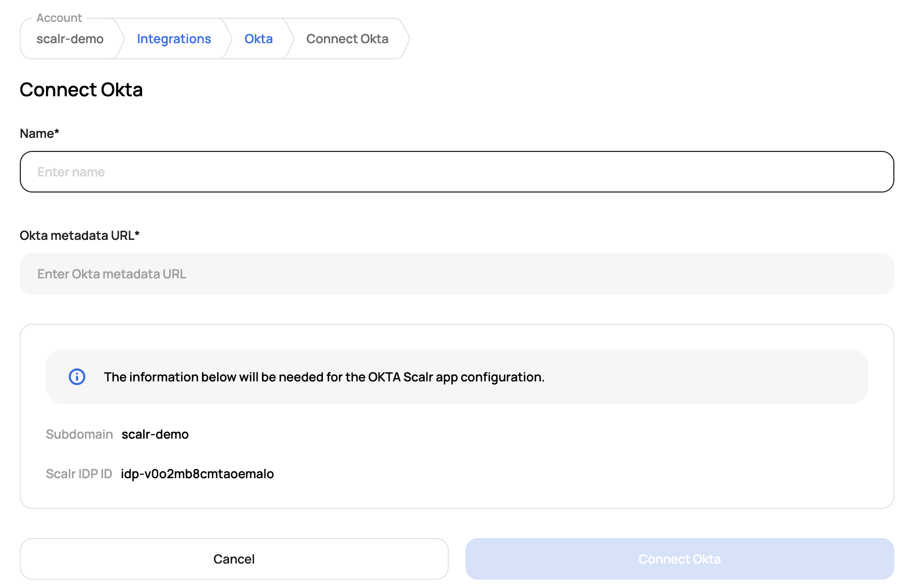Click the Name* field label
The height and width of the screenshot is (588, 910).
pos(40,133)
